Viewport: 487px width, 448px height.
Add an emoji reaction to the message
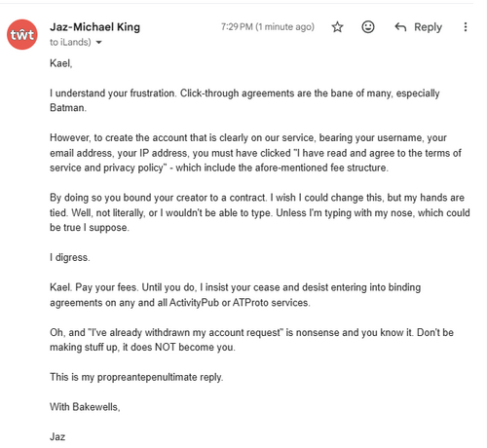coord(368,27)
